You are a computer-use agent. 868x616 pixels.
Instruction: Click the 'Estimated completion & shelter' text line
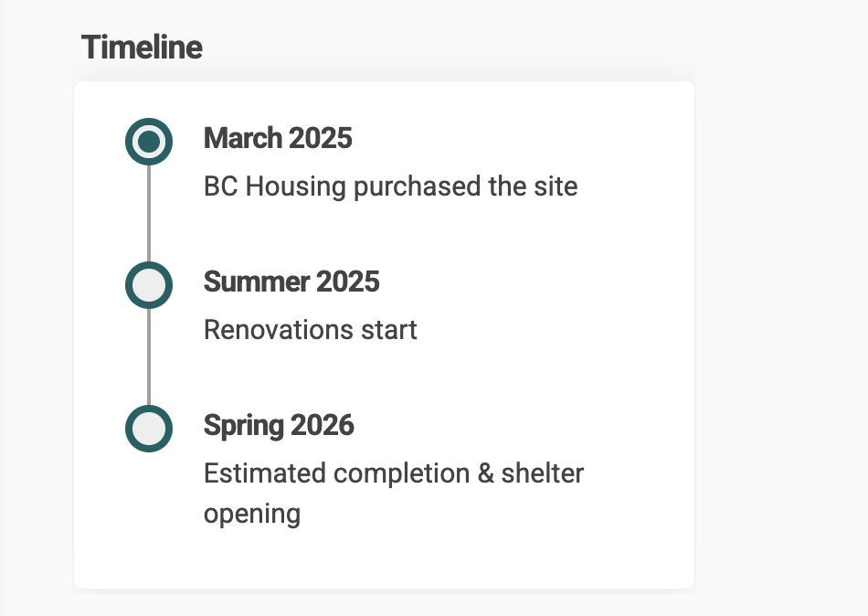[394, 473]
